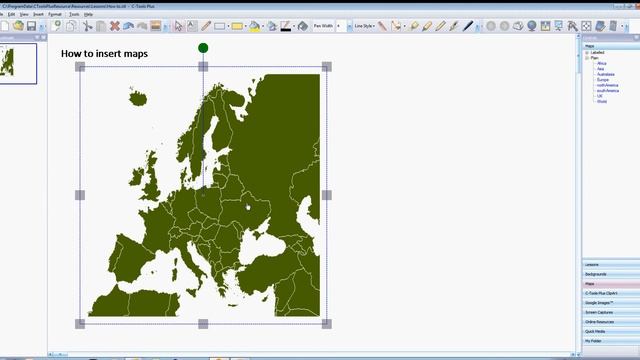Choose the outlined rectangle shape tool

point(220,26)
